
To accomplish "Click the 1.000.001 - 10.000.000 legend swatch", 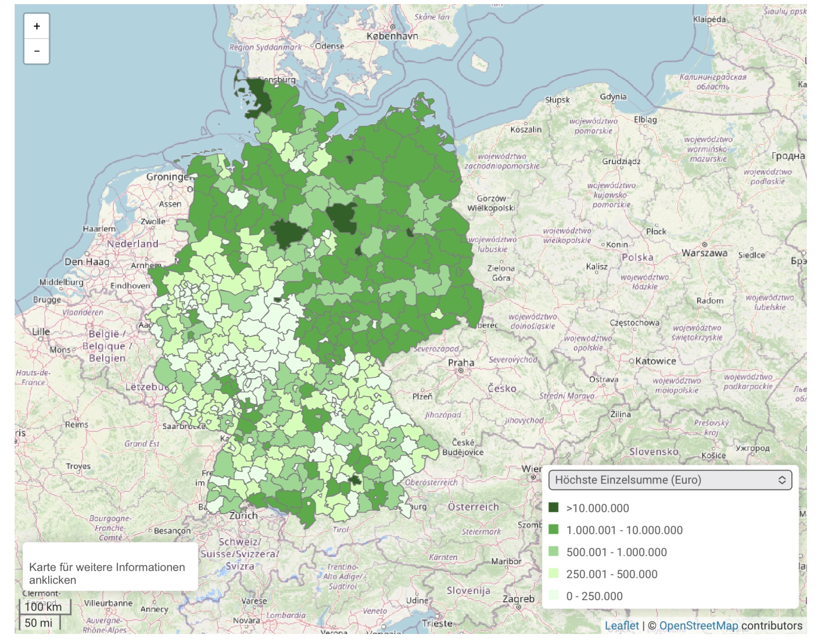I will coord(554,529).
